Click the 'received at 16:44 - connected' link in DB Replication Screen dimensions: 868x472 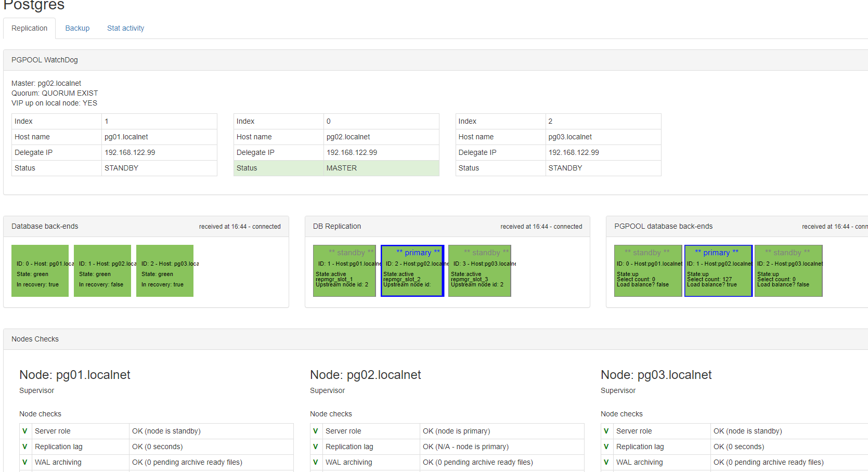(x=541, y=226)
